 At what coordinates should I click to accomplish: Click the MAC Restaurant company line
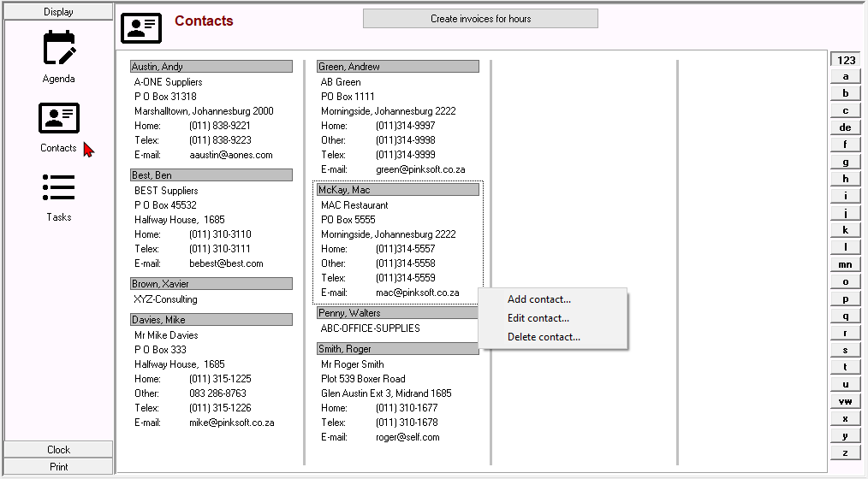pos(354,205)
